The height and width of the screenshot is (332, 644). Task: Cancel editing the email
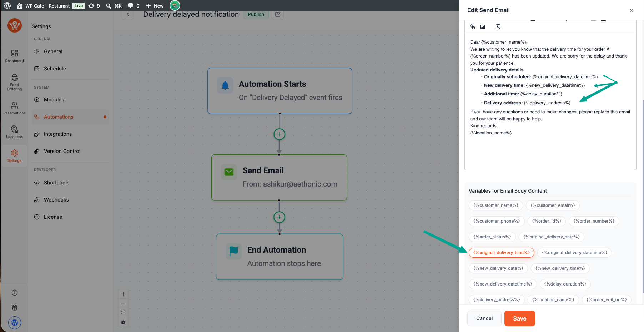[x=484, y=318]
